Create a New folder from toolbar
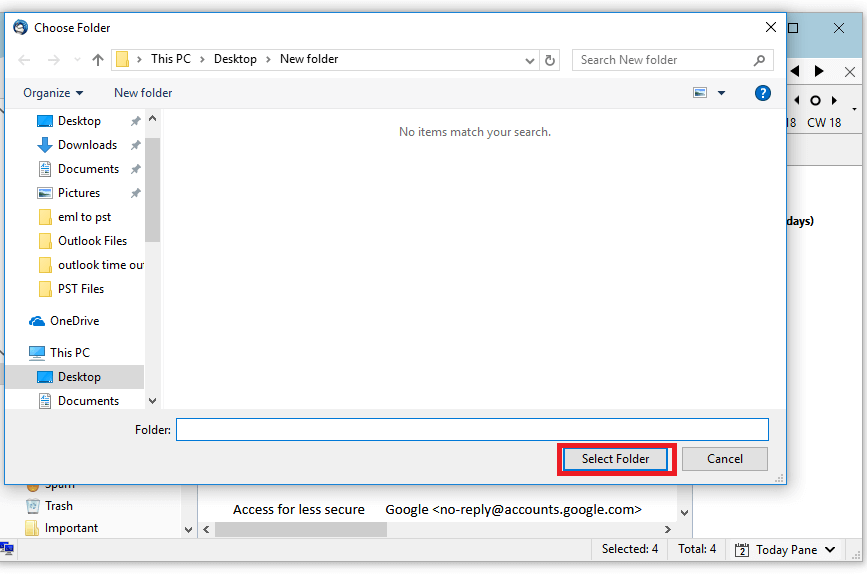The width and height of the screenshot is (867, 574). pyautogui.click(x=143, y=93)
